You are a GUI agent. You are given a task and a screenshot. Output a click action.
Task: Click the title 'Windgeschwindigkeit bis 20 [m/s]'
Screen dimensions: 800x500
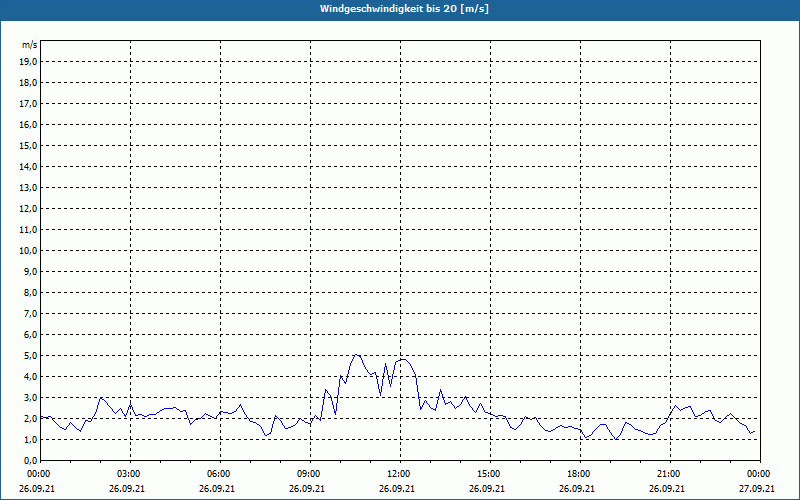[x=404, y=9]
